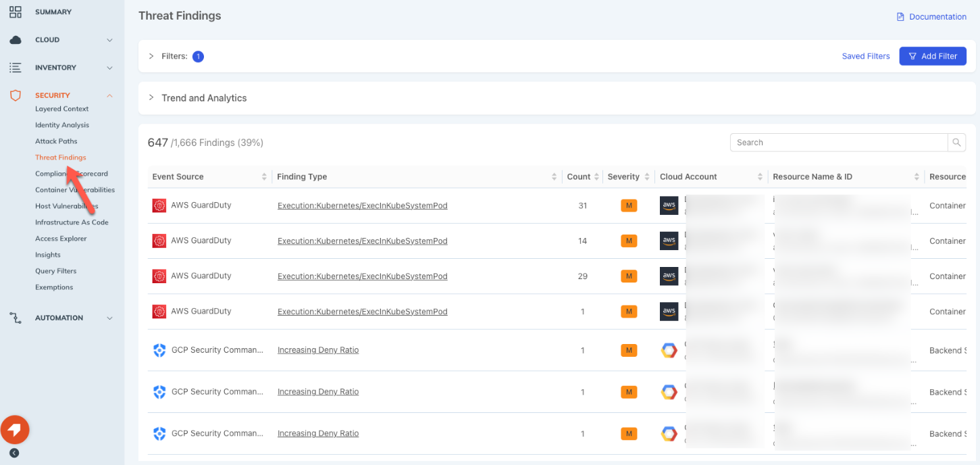Click into the findings Search field

point(838,143)
